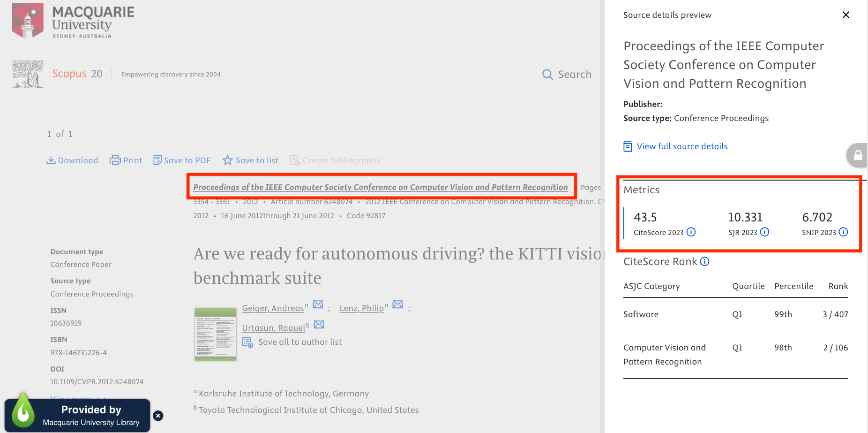Open the CiteScore 2023 info icon
This screenshot has height=433, width=868.
point(691,232)
